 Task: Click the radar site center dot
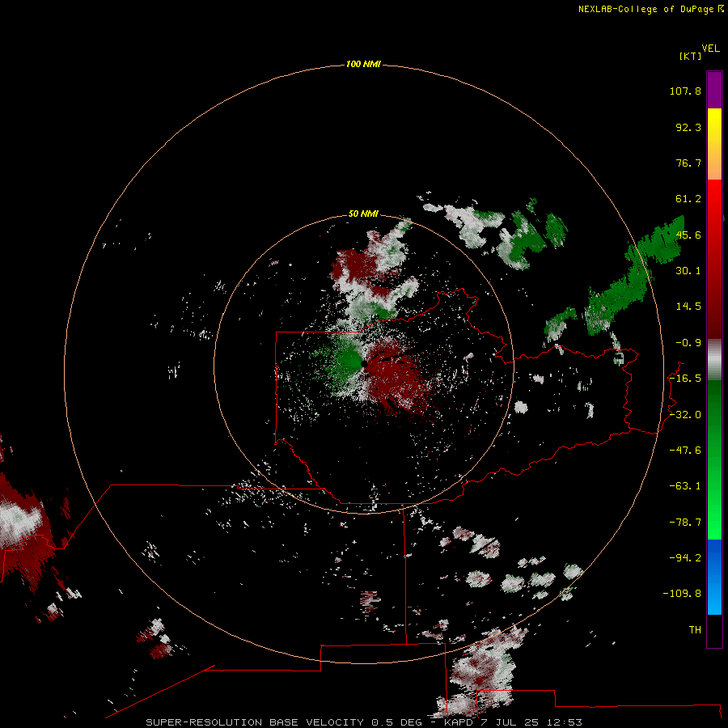coord(365,365)
